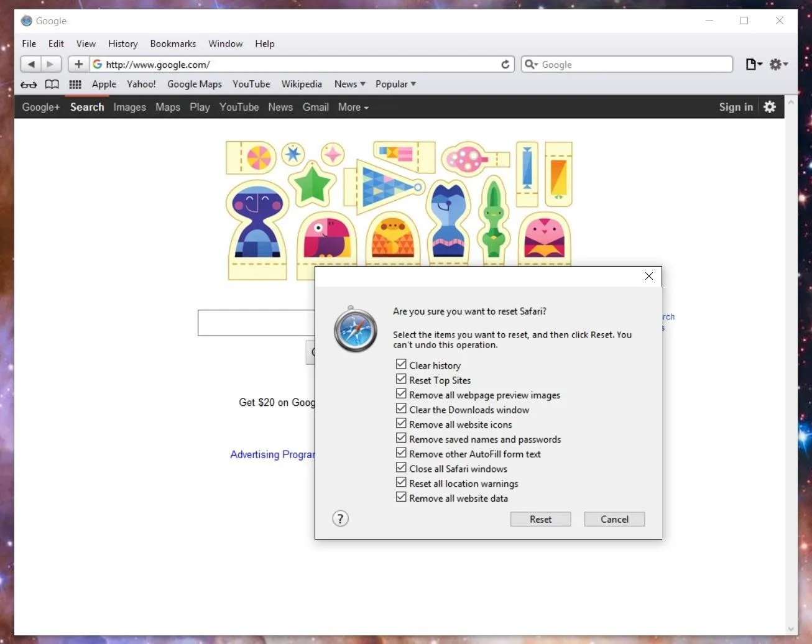This screenshot has height=644, width=812.
Task: Uncheck Clear history
Action: tap(401, 364)
